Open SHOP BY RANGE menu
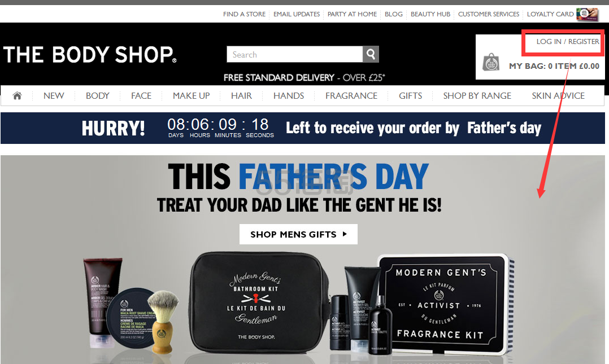The height and width of the screenshot is (364, 609). (x=477, y=96)
